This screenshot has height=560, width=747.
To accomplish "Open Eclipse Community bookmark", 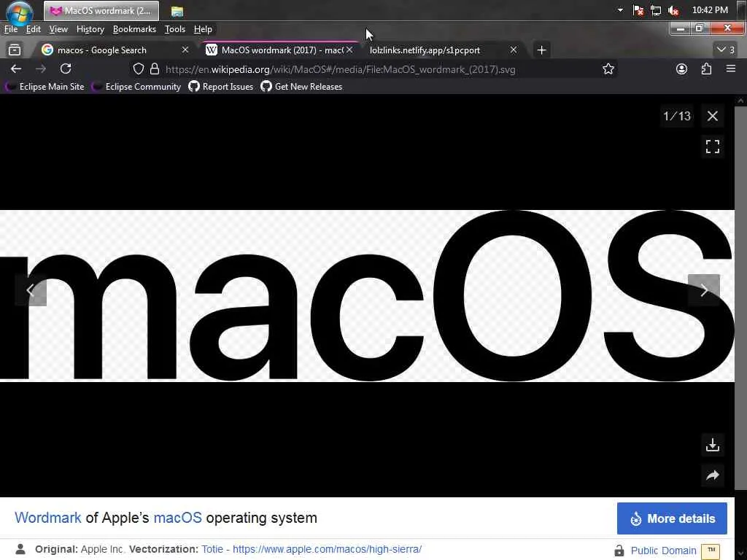I will coord(136,87).
